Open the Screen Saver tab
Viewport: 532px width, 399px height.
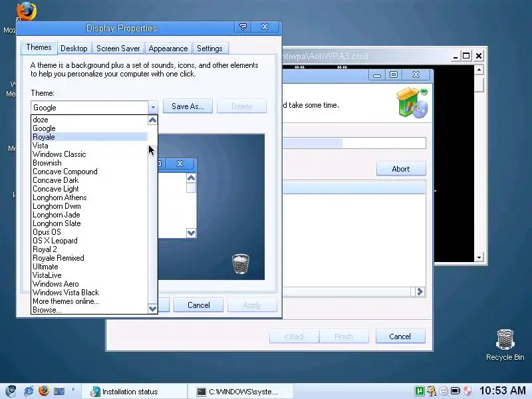pos(118,49)
